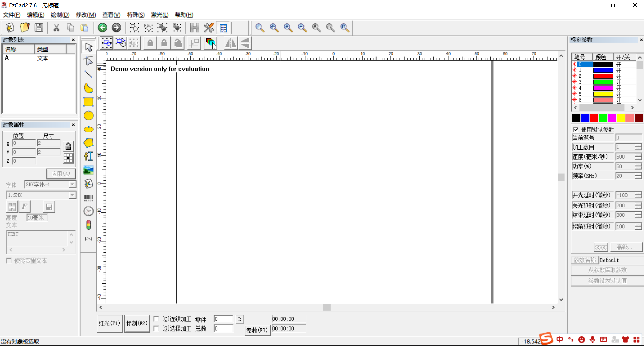Toggle pen 0 on/off state
Screen dimensions: 644x346
click(619, 64)
